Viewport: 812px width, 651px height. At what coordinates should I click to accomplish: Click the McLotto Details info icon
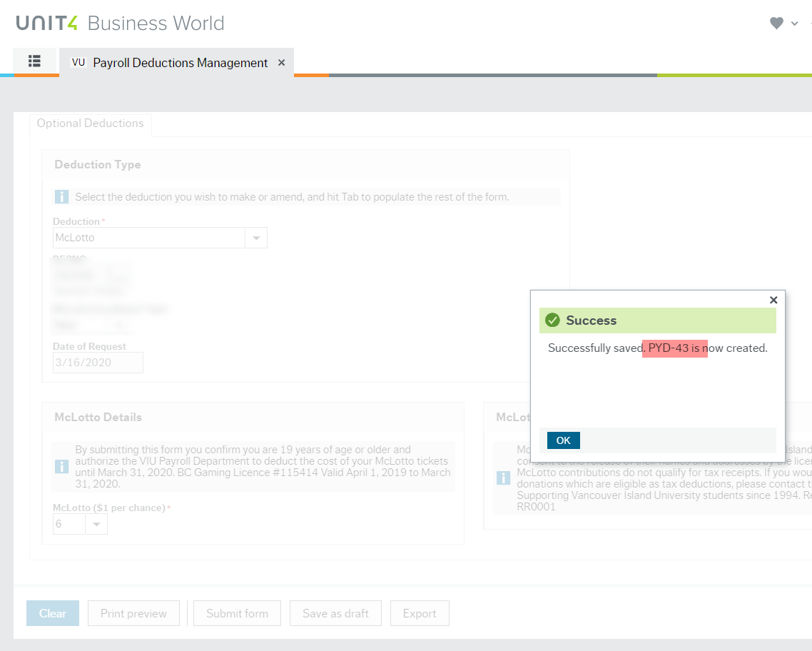(x=62, y=467)
